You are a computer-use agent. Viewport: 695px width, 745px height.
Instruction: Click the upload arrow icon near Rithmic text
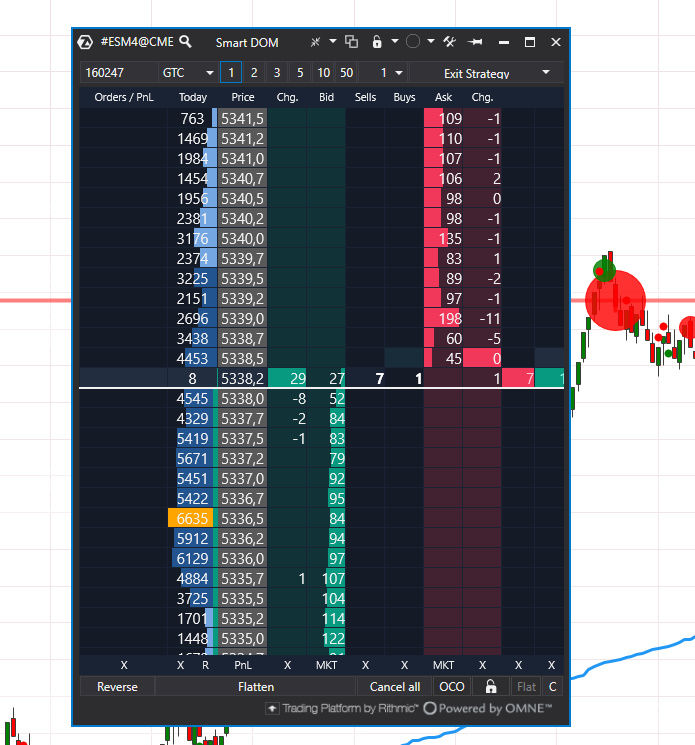click(x=272, y=708)
